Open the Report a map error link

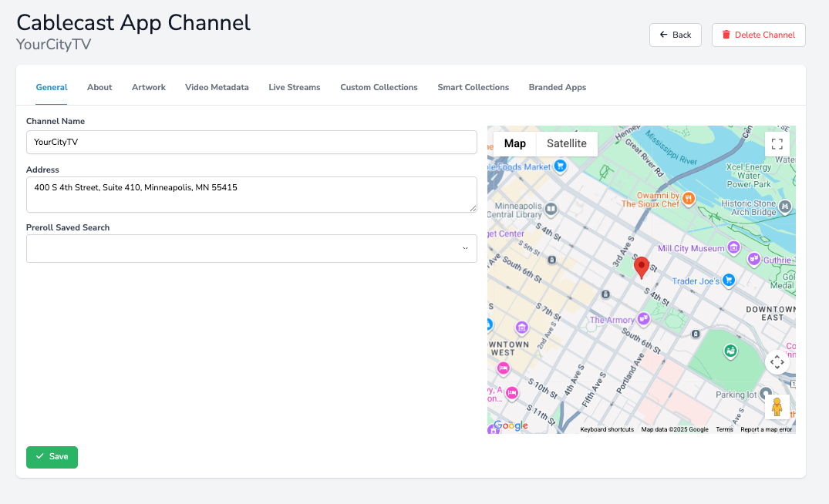click(x=766, y=429)
